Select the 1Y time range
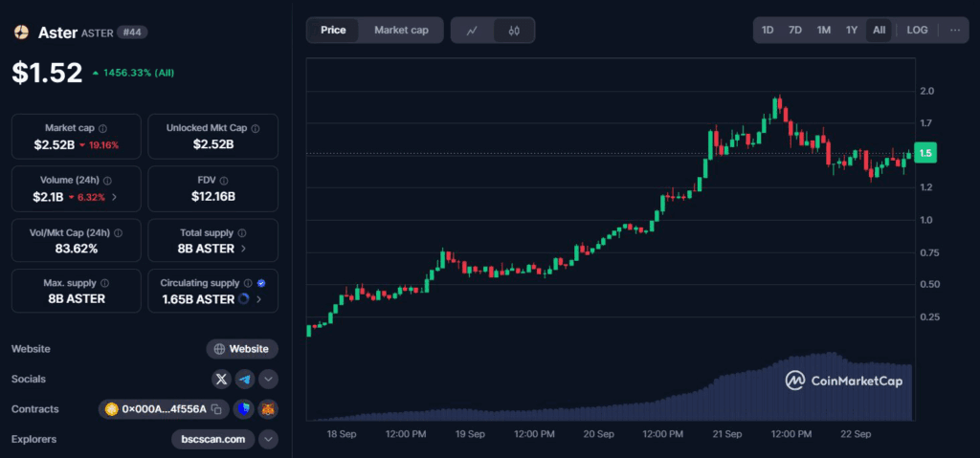The width and height of the screenshot is (980, 458). click(x=852, y=30)
